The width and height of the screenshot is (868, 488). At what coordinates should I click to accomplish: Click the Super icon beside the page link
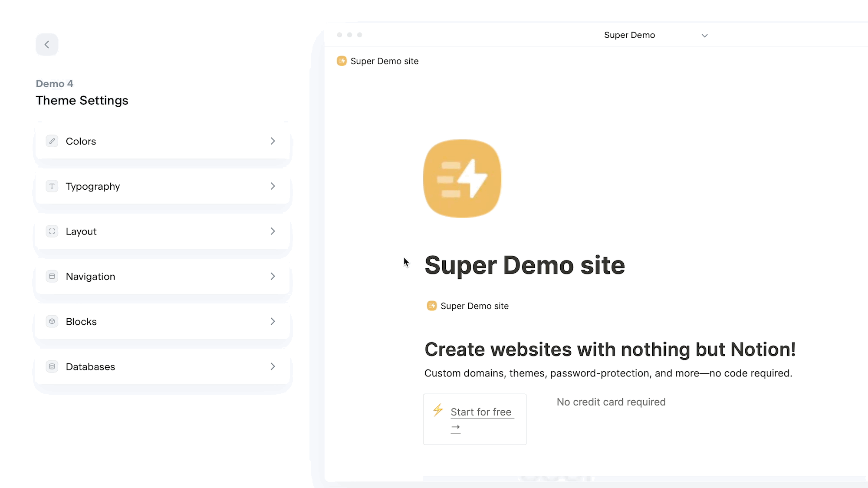[431, 306]
